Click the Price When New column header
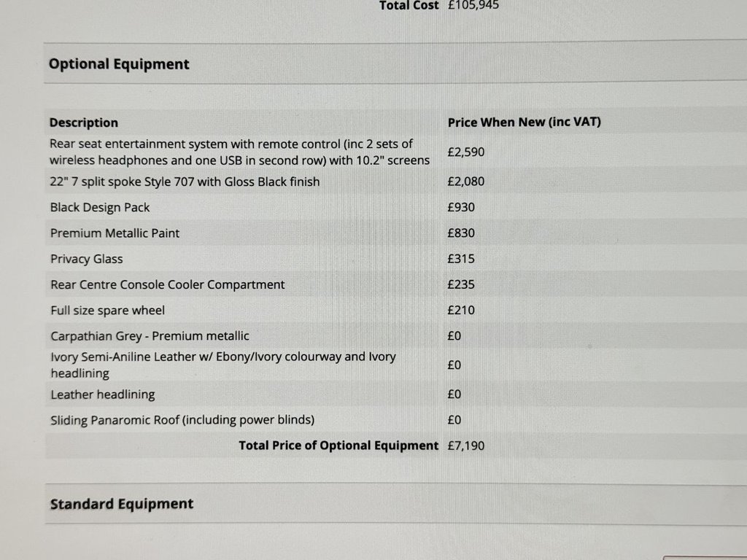Viewport: 747px width, 560px height. [x=524, y=122]
